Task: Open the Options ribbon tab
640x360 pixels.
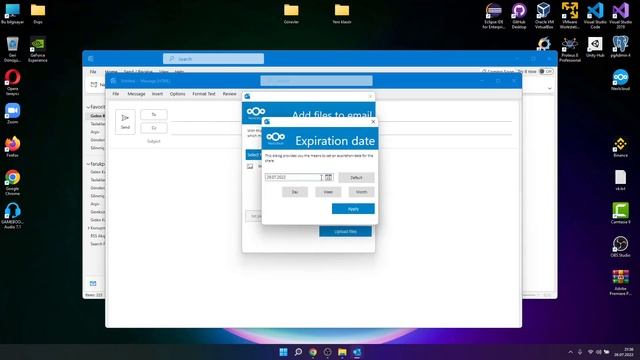Action: tap(178, 94)
